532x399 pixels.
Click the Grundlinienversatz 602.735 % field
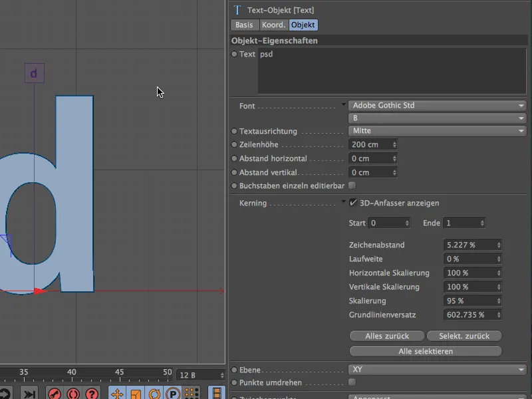(x=472, y=315)
